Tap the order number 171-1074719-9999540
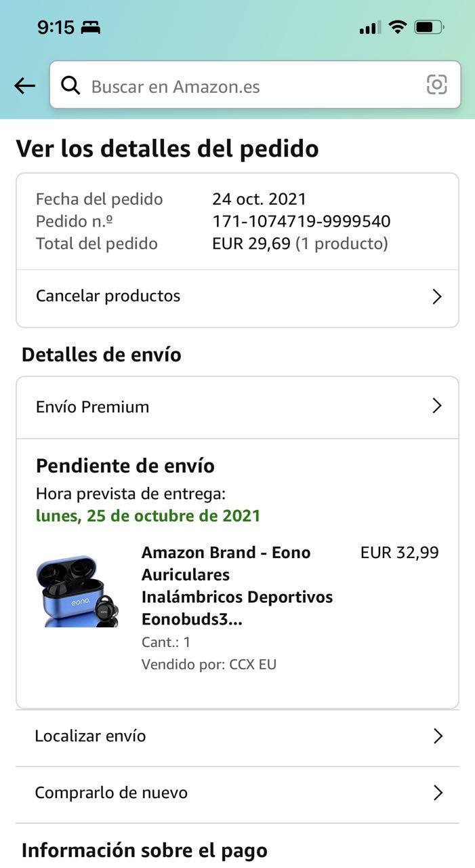 301,221
